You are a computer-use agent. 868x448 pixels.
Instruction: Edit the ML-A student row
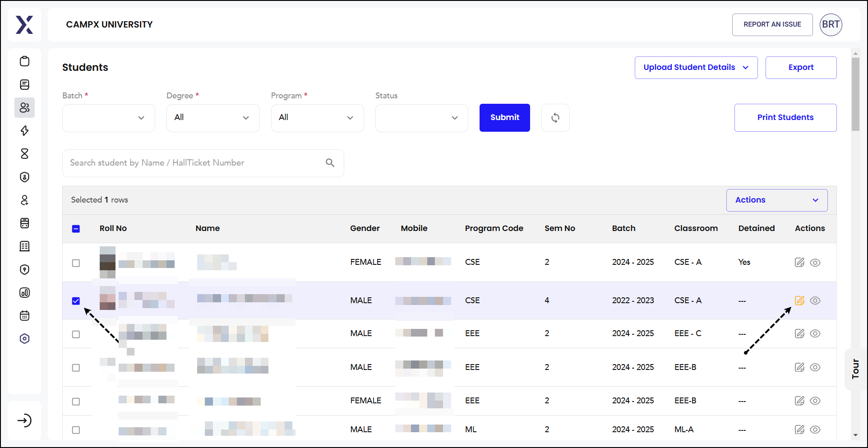pyautogui.click(x=799, y=430)
